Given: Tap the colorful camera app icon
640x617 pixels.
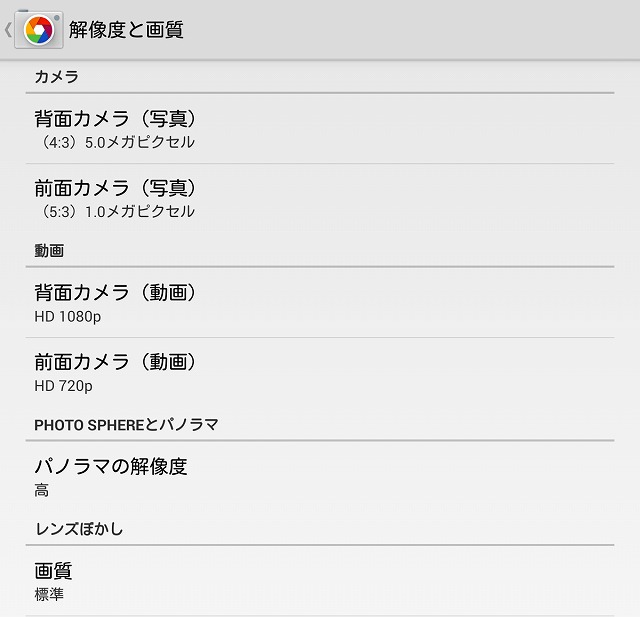Looking at the screenshot, I should (39, 30).
